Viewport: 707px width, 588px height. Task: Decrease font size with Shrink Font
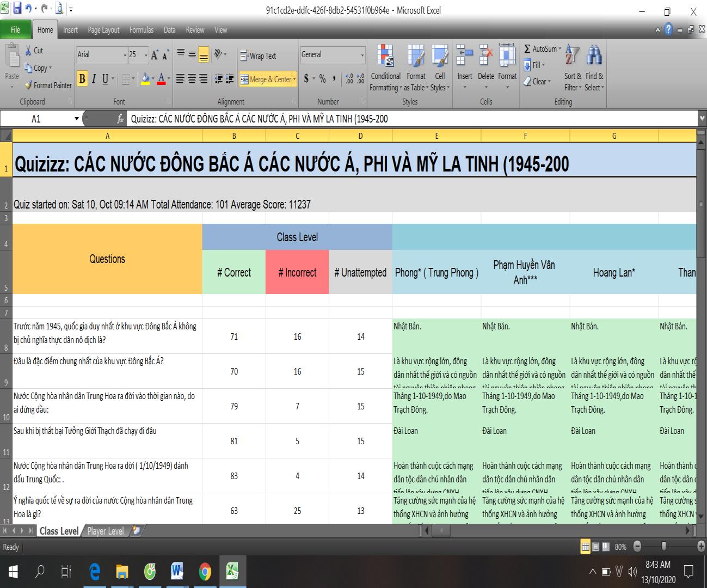pyautogui.click(x=165, y=55)
